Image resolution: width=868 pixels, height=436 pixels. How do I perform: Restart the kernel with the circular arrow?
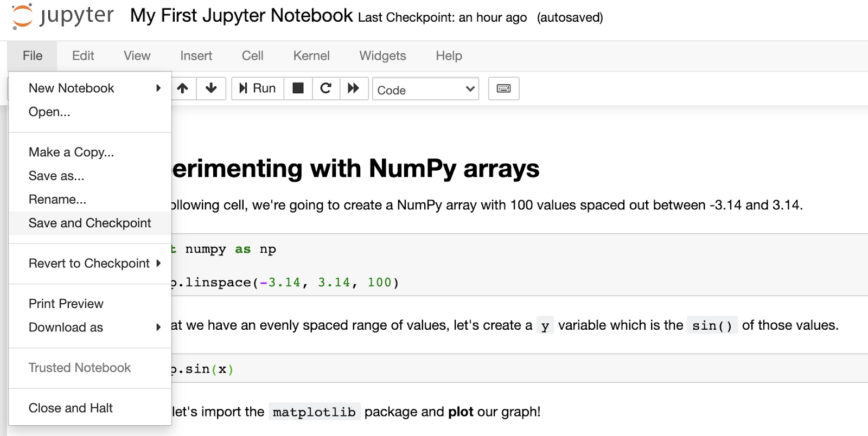(326, 88)
